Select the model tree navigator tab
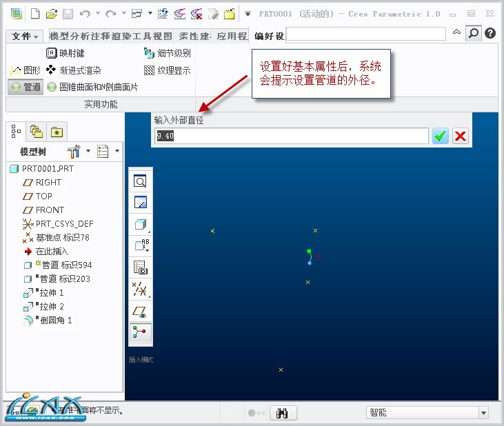This screenshot has height=426, width=504. pyautogui.click(x=16, y=132)
